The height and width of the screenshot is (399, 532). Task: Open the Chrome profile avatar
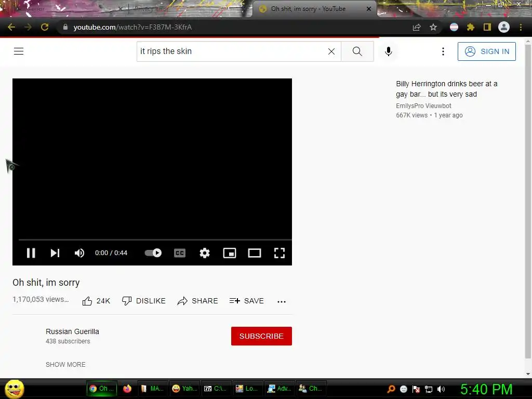coord(504,27)
